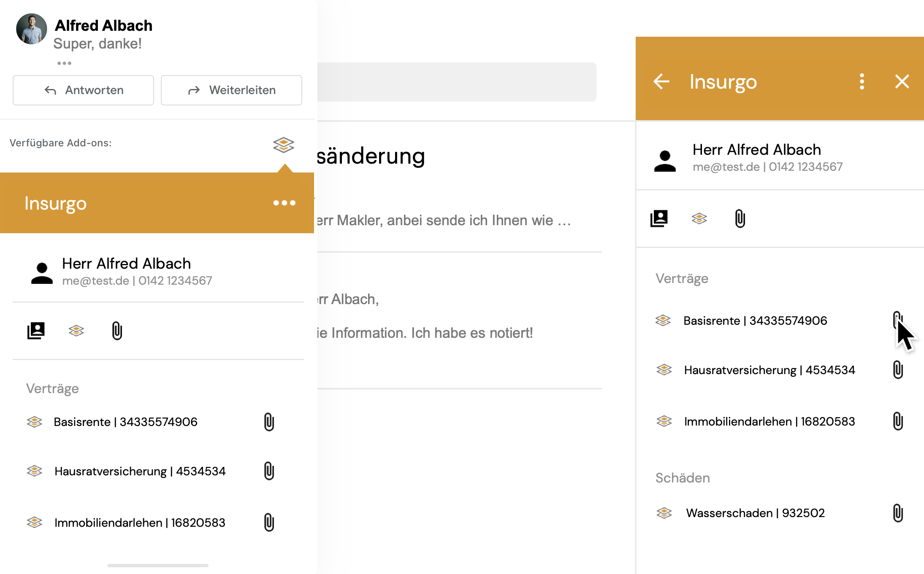Attach to Hausratversicherung contract in the right panel
The height and width of the screenshot is (574, 924).
[x=898, y=370]
